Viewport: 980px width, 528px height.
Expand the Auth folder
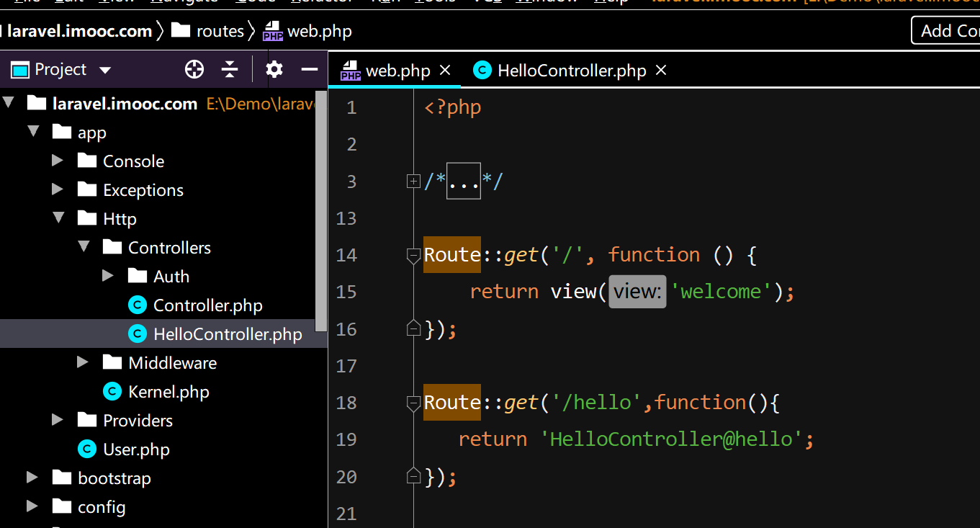108,276
